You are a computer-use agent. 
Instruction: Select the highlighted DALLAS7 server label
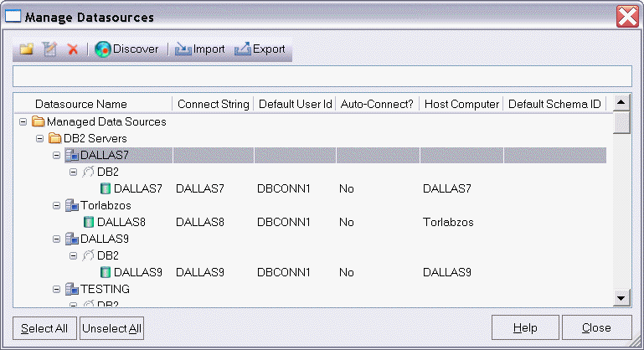coord(105,155)
